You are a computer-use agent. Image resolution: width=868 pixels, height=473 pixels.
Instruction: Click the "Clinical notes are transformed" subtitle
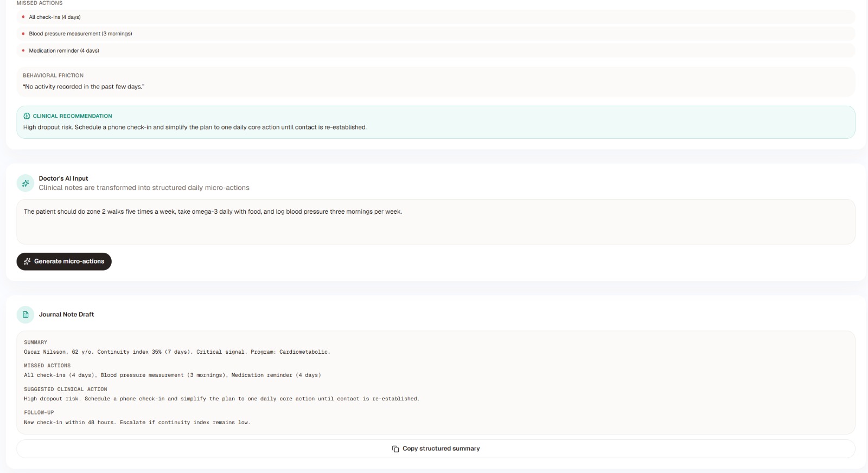coord(144,188)
